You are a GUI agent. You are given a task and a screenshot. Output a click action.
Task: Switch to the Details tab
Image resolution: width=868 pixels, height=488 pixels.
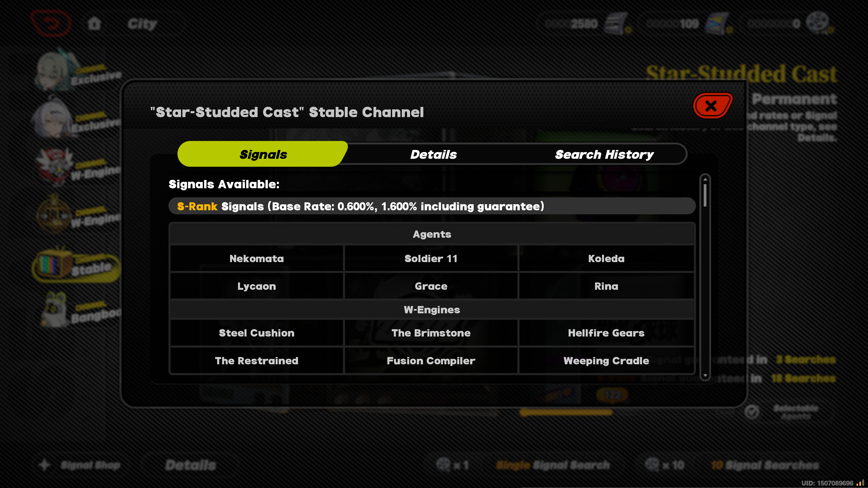click(433, 154)
